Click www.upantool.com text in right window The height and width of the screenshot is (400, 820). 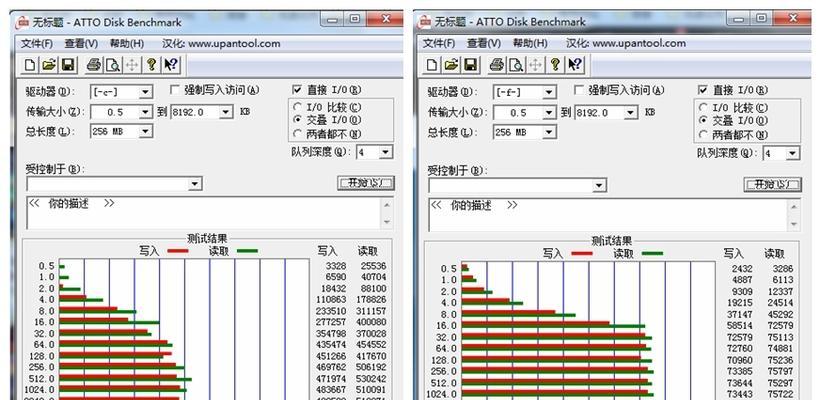tap(639, 43)
